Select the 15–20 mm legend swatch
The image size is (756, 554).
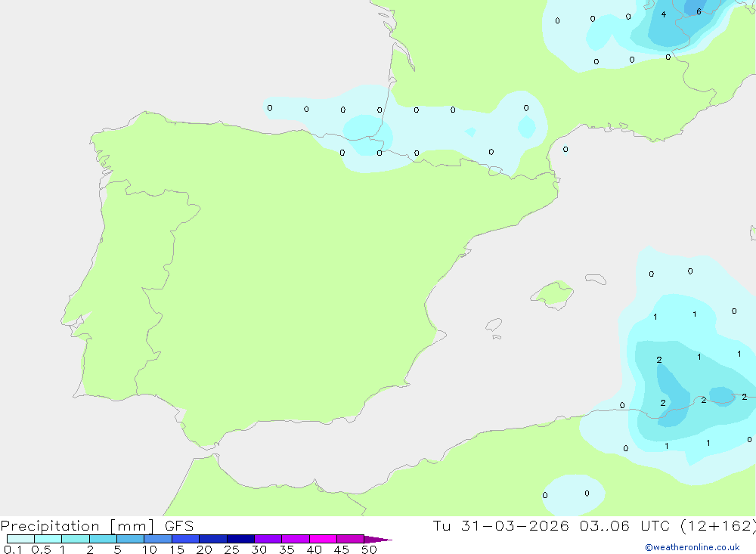coord(186,539)
